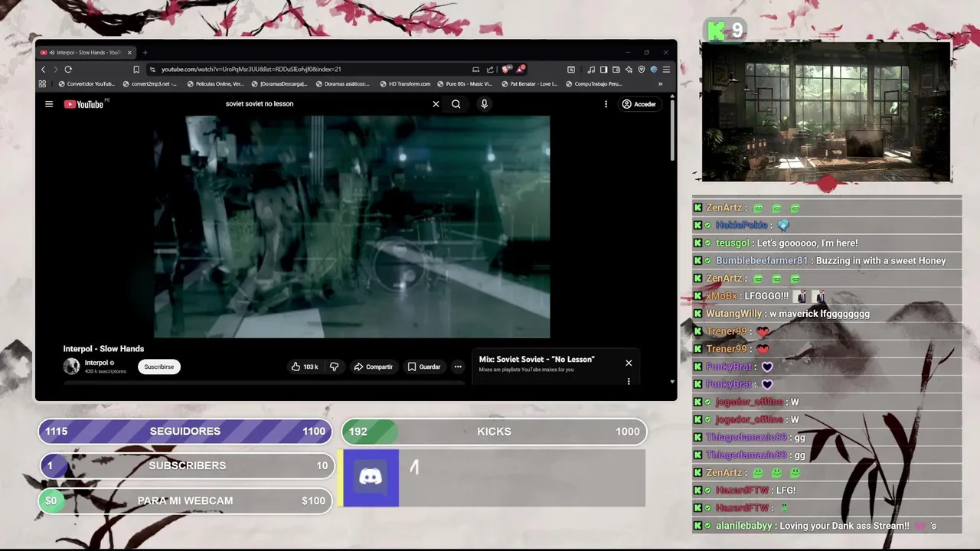The image size is (980, 551).
Task: Click the YouTube search magnifier button
Action: point(456,104)
